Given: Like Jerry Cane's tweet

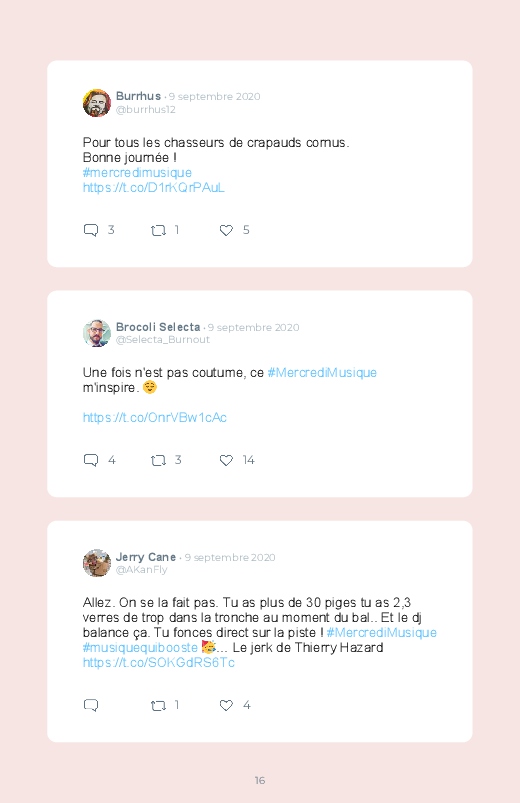Looking at the screenshot, I should coord(226,705).
